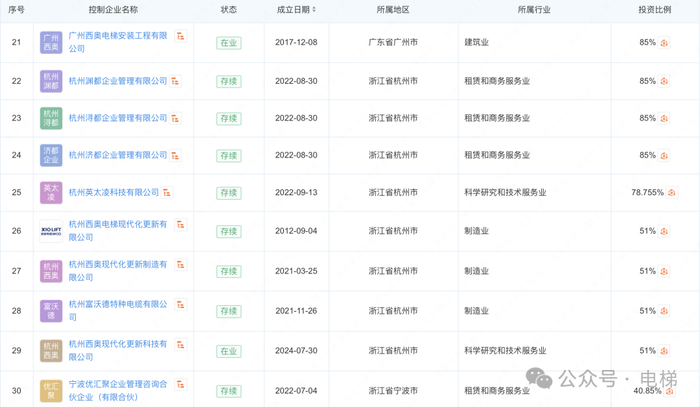Click investment chain icon next to 51% in row 29
Screen dimensions: 700x407
coord(664,351)
